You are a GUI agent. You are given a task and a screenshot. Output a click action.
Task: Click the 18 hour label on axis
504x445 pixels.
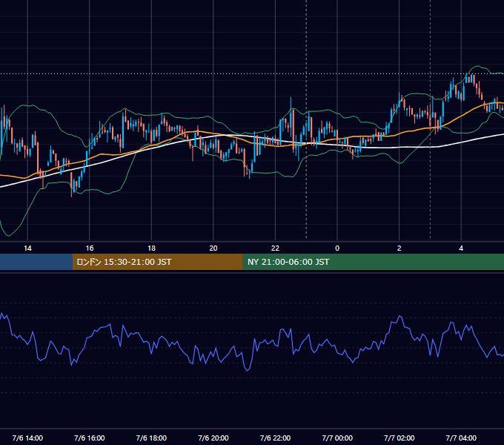(x=151, y=248)
